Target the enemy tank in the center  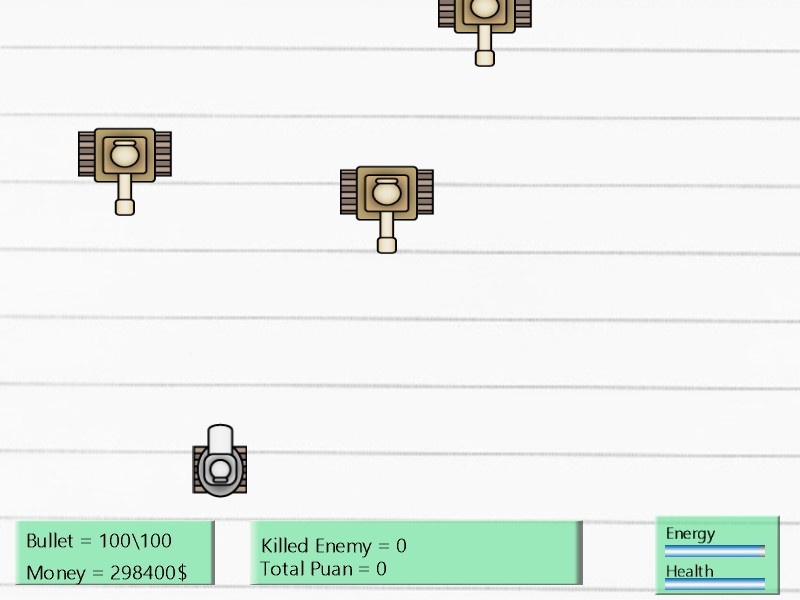coord(386,193)
